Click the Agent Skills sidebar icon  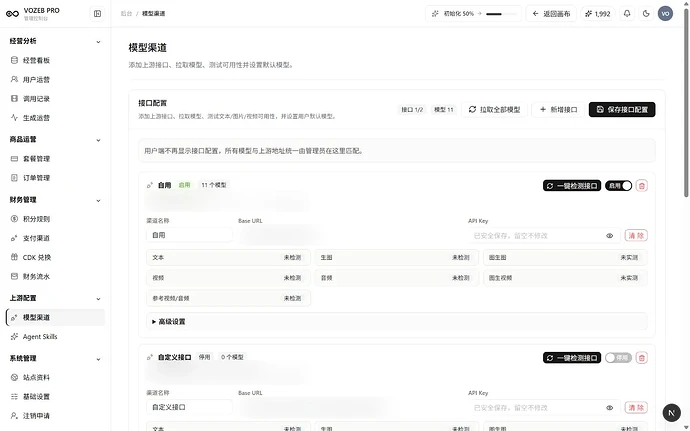(14, 336)
